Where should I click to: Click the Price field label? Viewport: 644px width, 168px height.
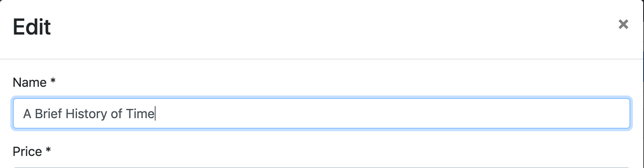point(27,152)
